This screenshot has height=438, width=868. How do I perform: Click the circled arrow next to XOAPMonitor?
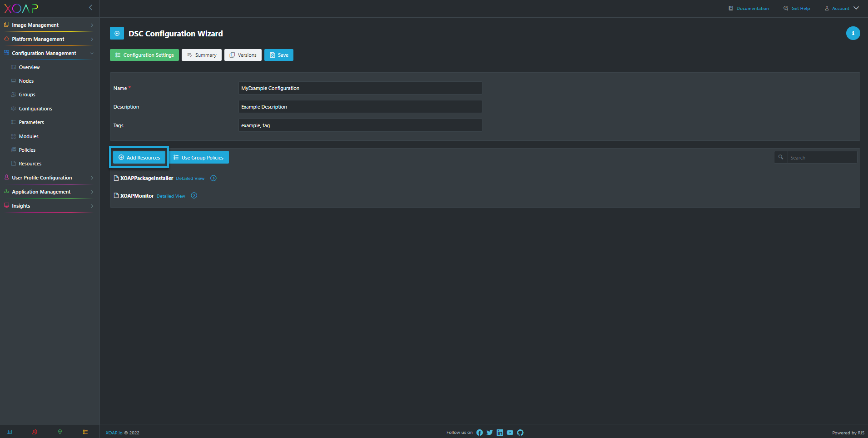click(x=194, y=195)
